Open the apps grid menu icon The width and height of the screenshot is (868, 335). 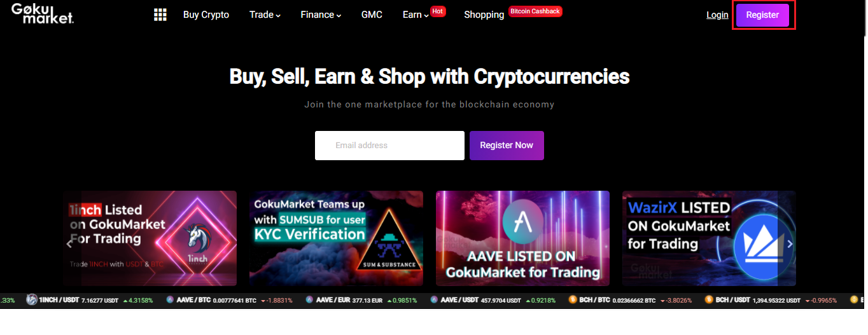160,15
